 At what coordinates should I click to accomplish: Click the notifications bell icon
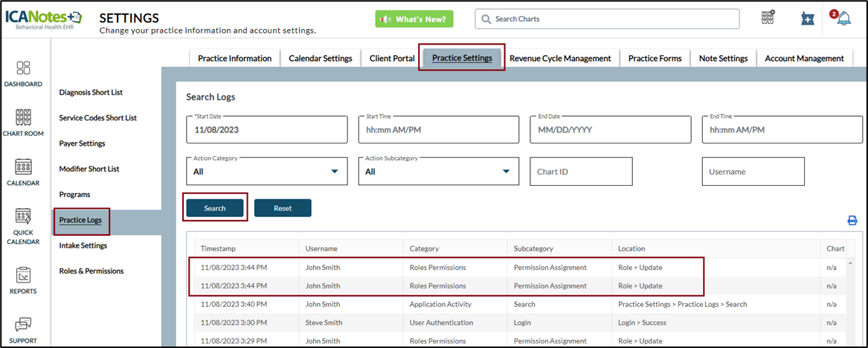(x=843, y=19)
